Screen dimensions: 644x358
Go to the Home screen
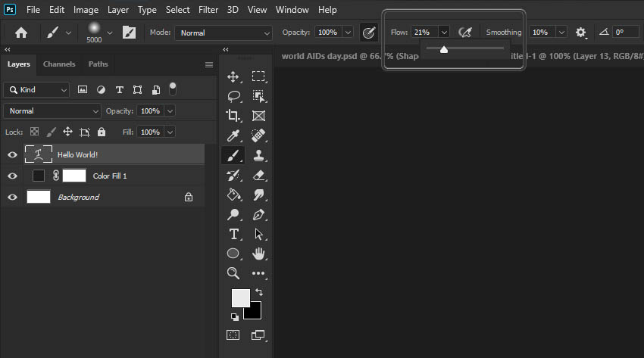[x=21, y=33]
